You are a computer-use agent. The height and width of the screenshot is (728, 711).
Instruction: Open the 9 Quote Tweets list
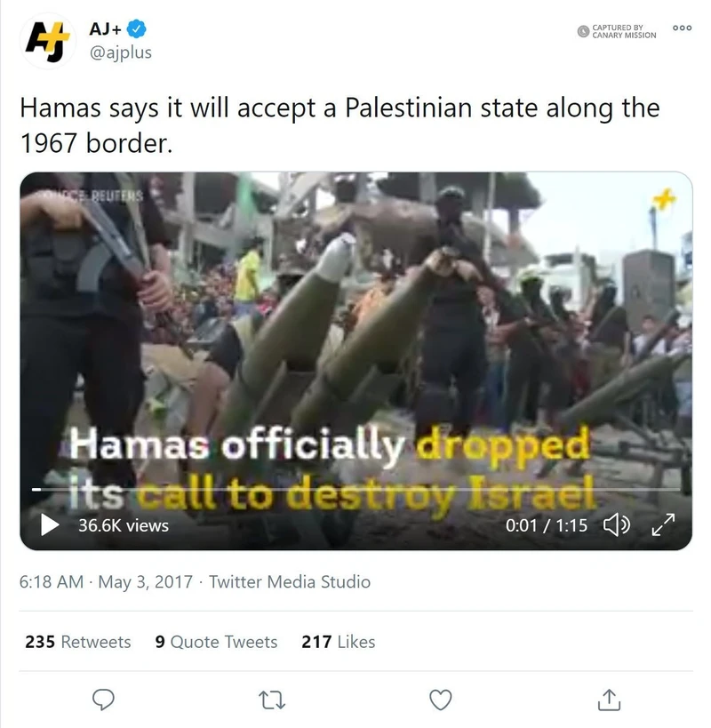click(216, 642)
